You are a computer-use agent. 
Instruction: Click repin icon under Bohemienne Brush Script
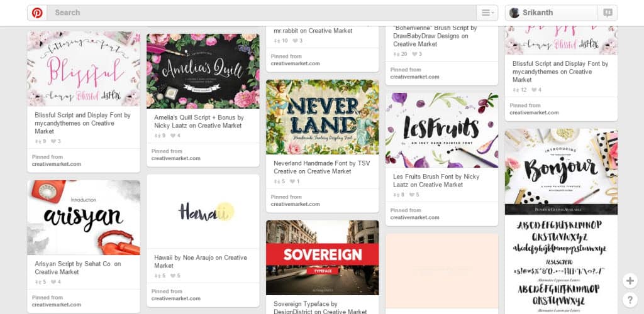coord(396,55)
